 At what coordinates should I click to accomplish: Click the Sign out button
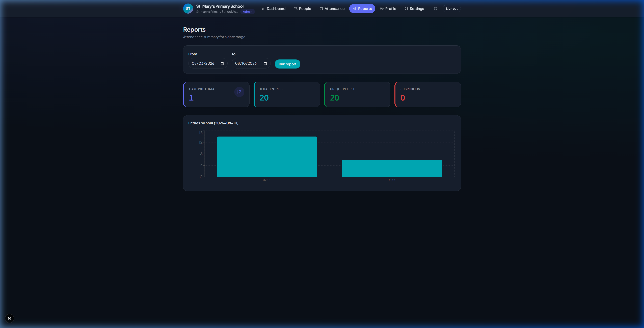pos(451,9)
